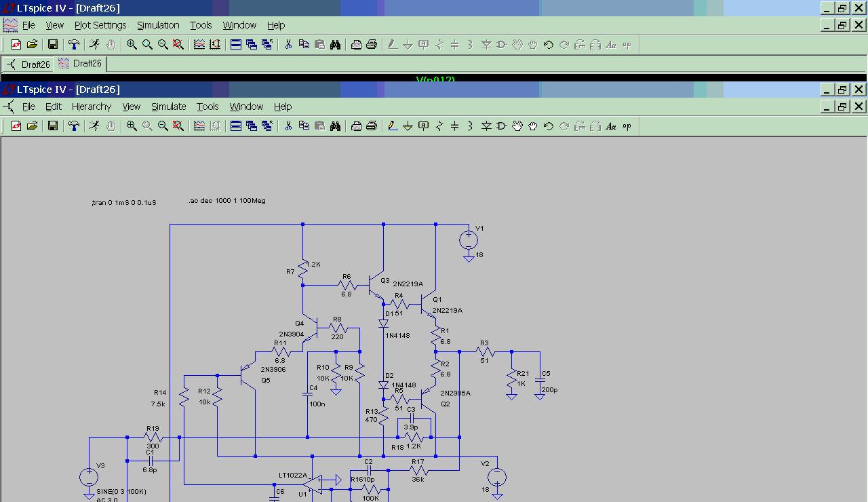Click the SPICE directive .op icon in the lower toolbar
The width and height of the screenshot is (868, 502).
click(627, 126)
